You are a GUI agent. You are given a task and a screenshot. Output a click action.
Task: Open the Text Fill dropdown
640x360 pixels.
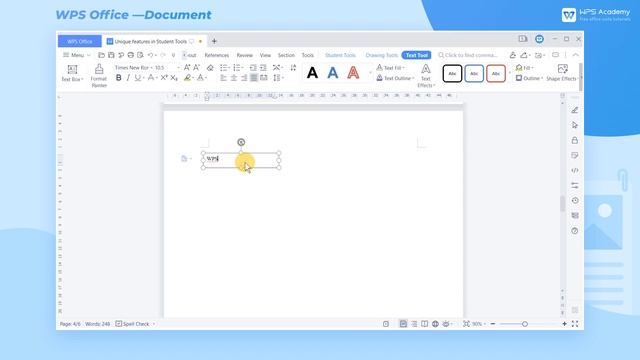click(x=390, y=68)
